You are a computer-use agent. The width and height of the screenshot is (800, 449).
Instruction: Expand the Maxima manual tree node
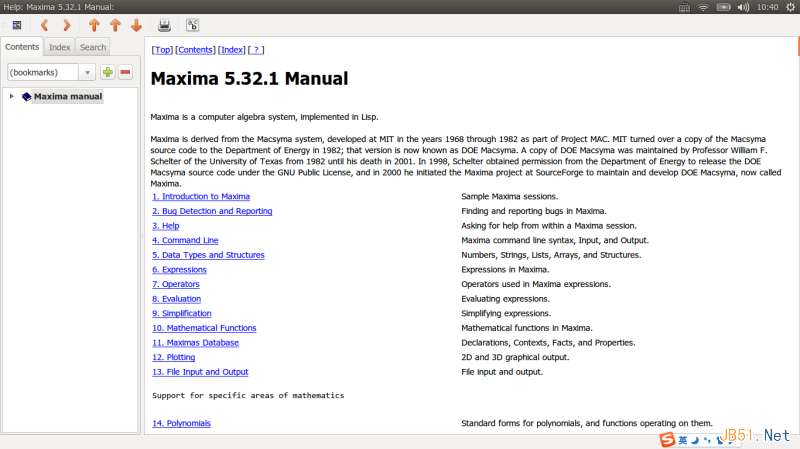point(11,96)
